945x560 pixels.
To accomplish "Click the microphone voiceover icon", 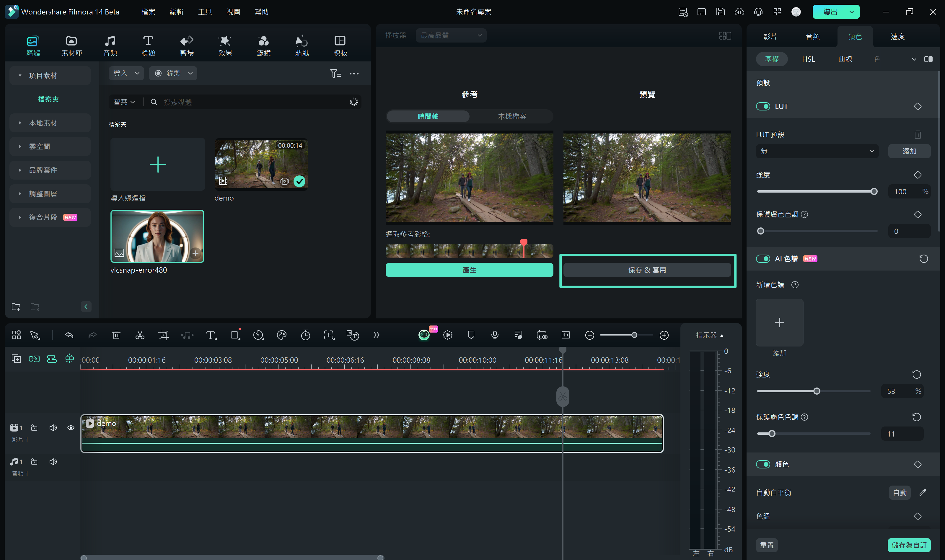I will [x=495, y=335].
